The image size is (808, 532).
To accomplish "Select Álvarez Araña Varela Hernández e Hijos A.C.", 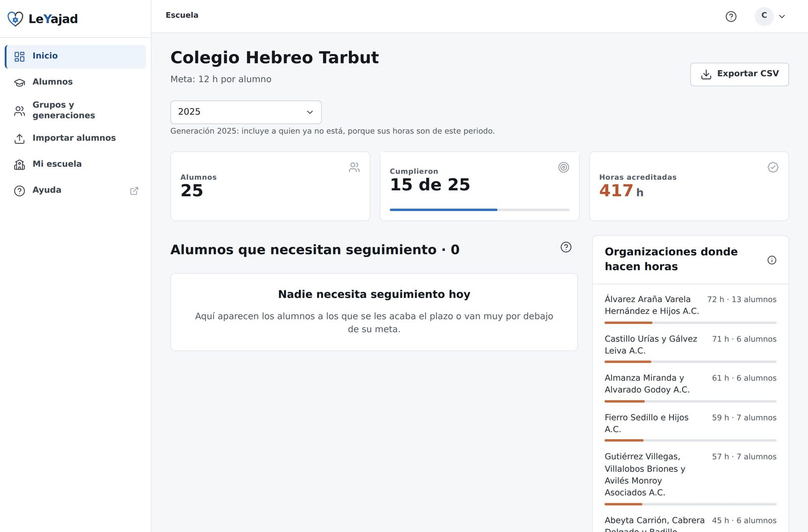I will coord(651,305).
